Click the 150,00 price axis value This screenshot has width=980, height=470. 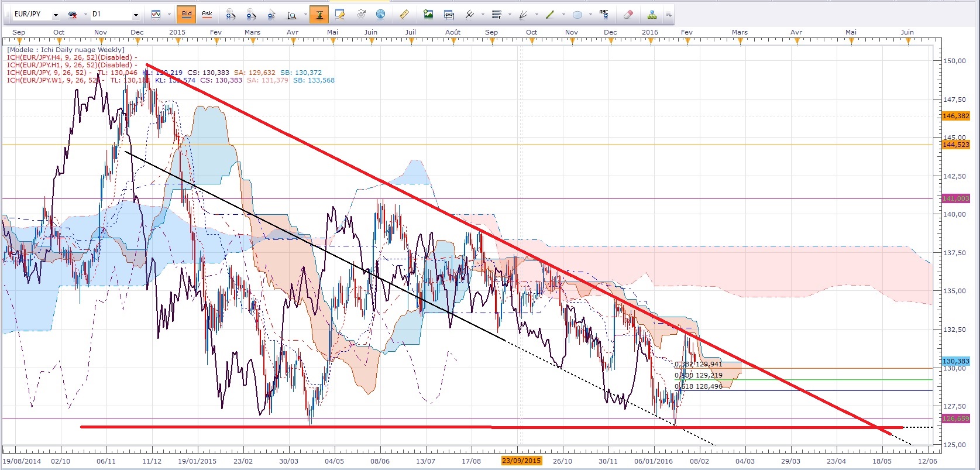pos(954,61)
